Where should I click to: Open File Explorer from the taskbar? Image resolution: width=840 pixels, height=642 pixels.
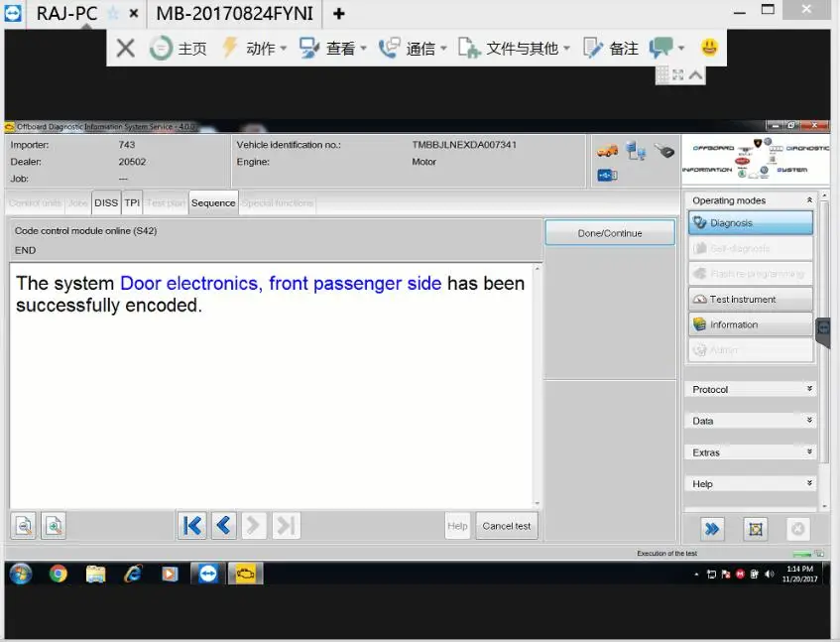pyautogui.click(x=95, y=574)
